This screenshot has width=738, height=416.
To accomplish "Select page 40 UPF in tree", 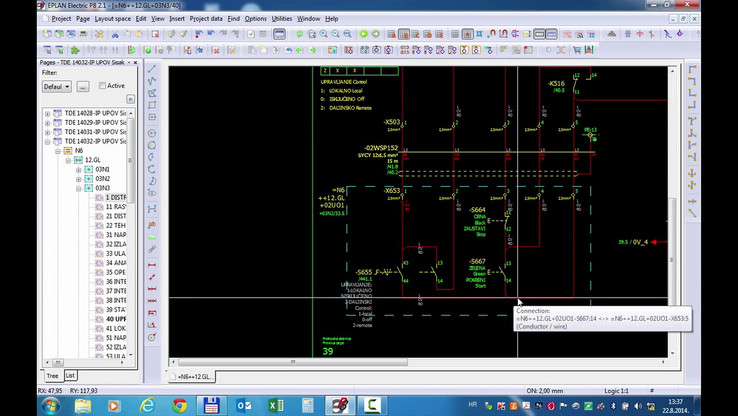I will tap(112, 319).
